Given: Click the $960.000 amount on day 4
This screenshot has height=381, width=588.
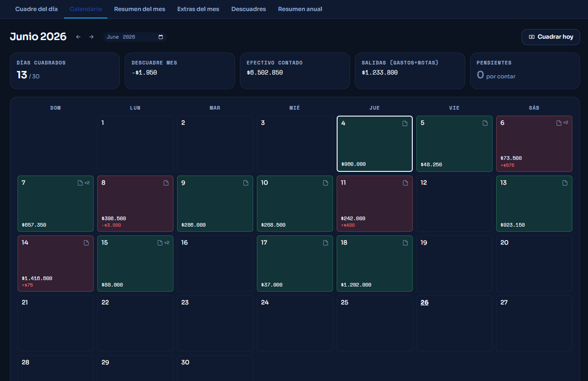Looking at the screenshot, I should (x=354, y=164).
